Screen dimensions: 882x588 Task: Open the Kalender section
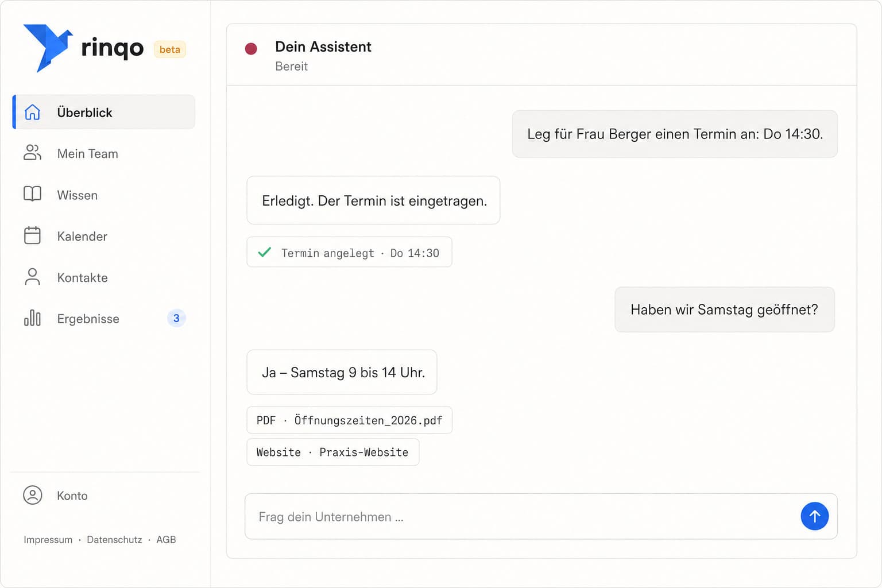coord(105,236)
